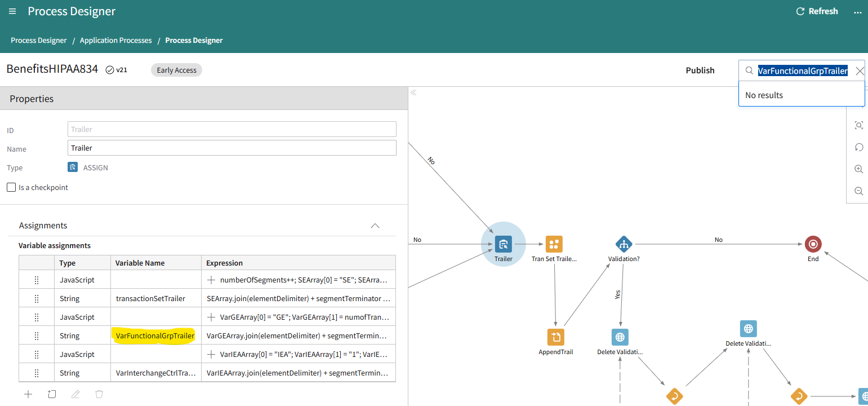868x406 pixels.
Task: Expand the VarIEAArray JavaScript expression
Action: coord(211,354)
